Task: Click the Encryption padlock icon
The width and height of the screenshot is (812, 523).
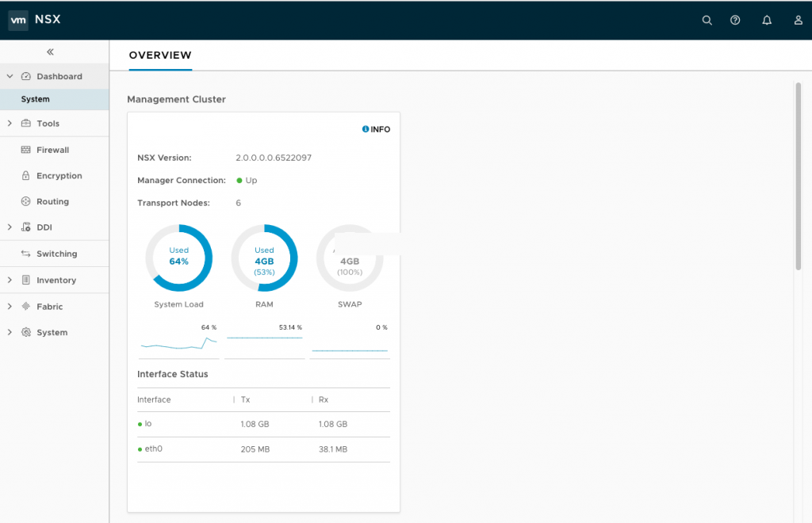Action: (x=26, y=175)
